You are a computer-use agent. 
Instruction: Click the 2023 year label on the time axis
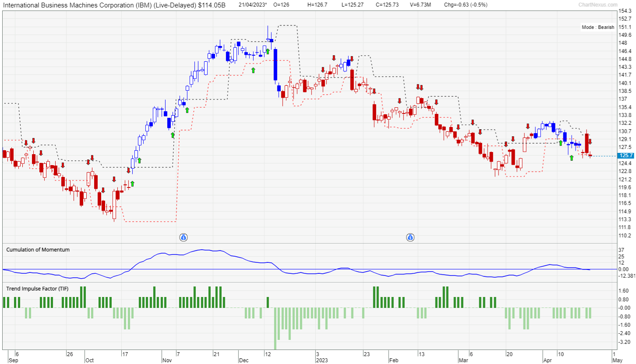[323, 360]
